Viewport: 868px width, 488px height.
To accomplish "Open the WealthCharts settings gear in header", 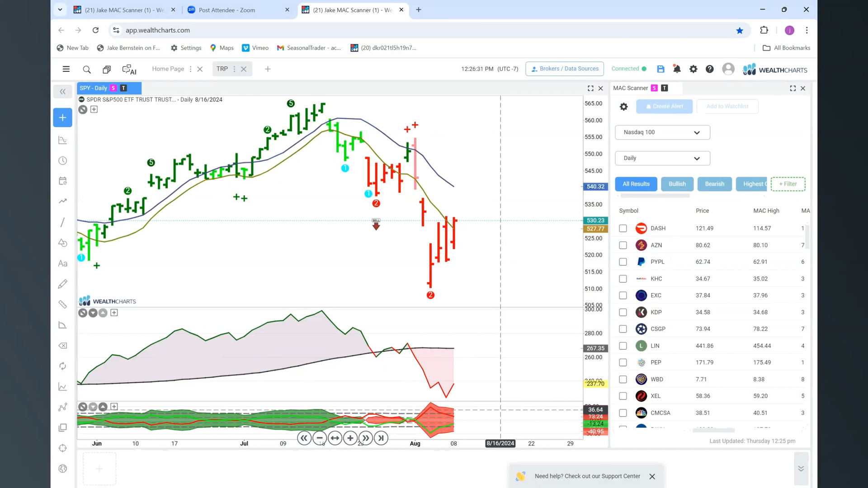I will point(693,69).
